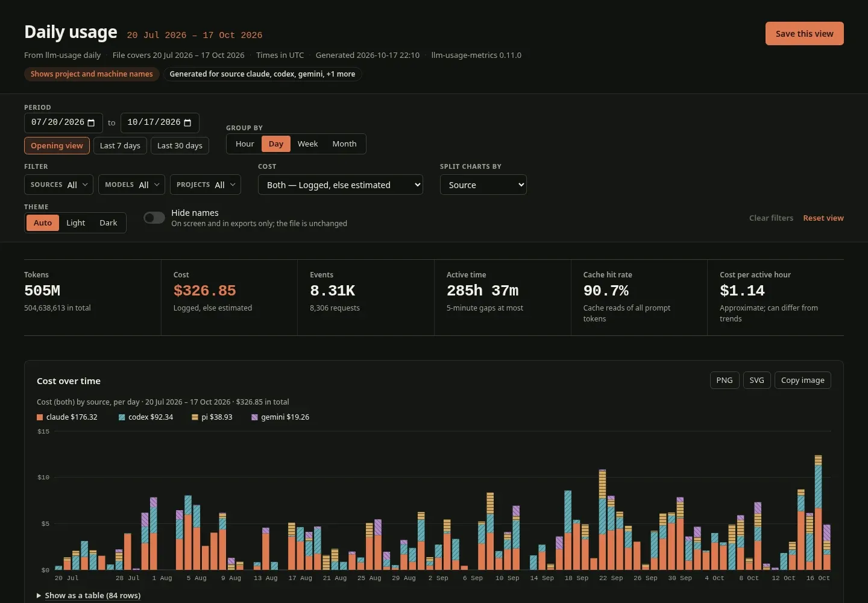Export chart as PNG

(725, 380)
